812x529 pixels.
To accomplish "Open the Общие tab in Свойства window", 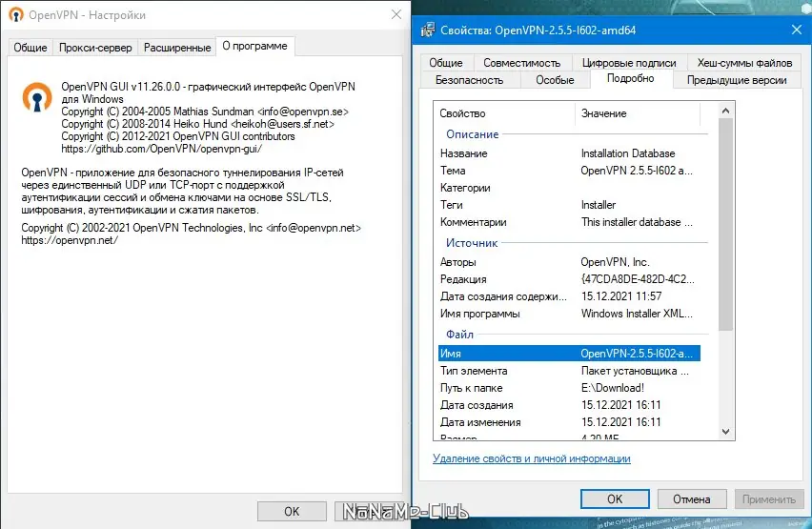I will [x=445, y=63].
